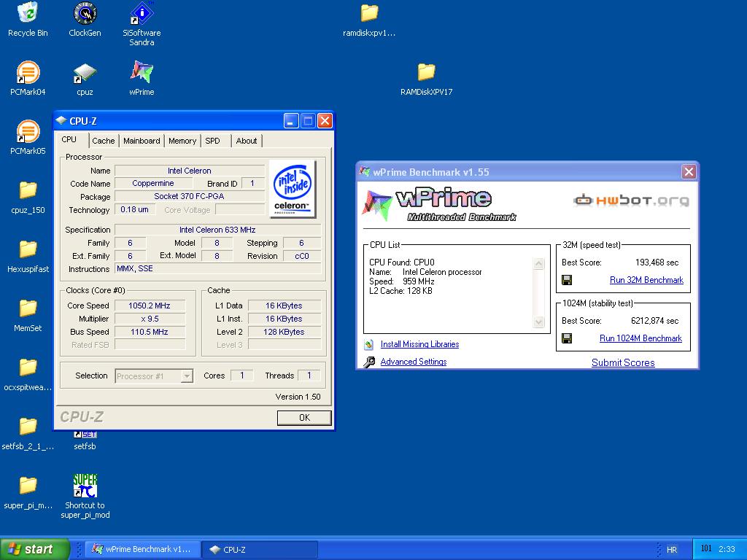Click the 193,468 sec best score text

coord(657,262)
